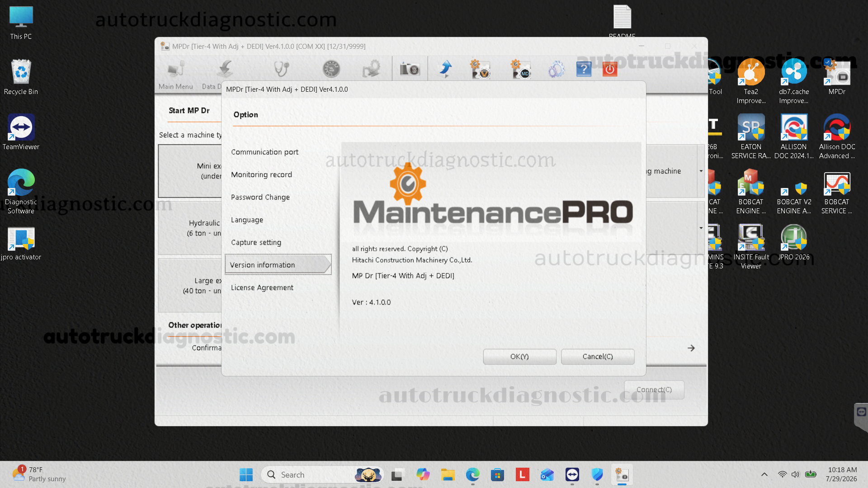Select the Large excavator 40 ton button
This screenshot has height=488, width=868.
point(190,286)
